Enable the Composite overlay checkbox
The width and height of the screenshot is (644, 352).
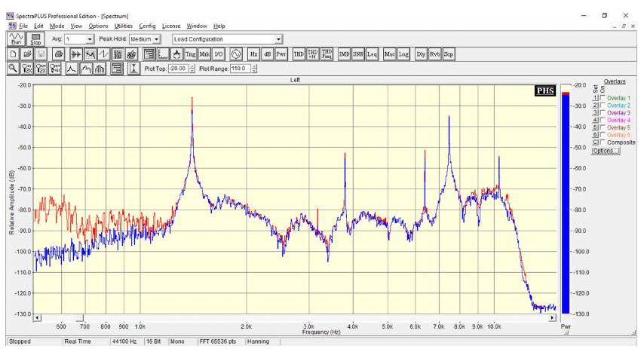click(x=603, y=142)
